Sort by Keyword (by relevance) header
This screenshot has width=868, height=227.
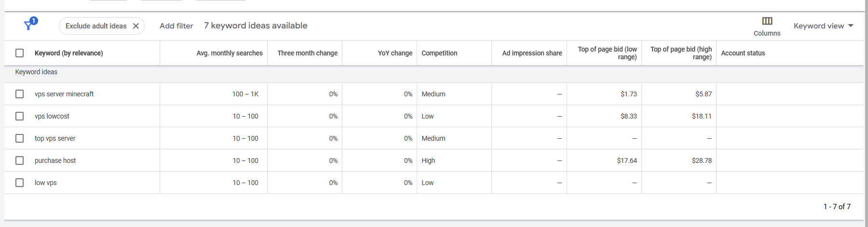[68, 53]
